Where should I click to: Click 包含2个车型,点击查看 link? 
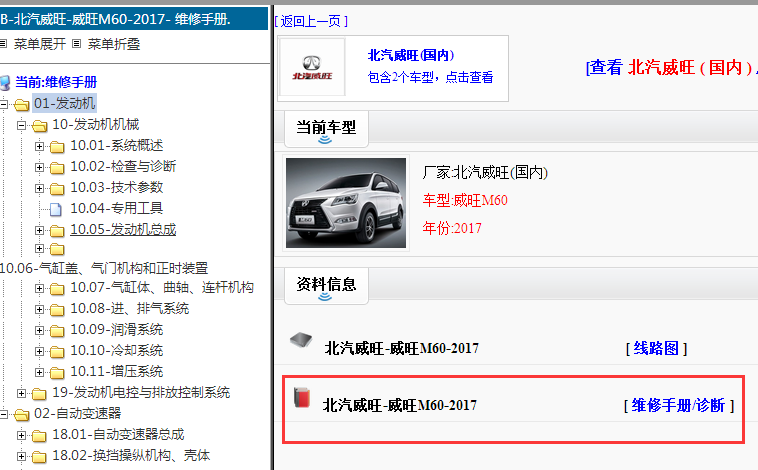(430, 77)
